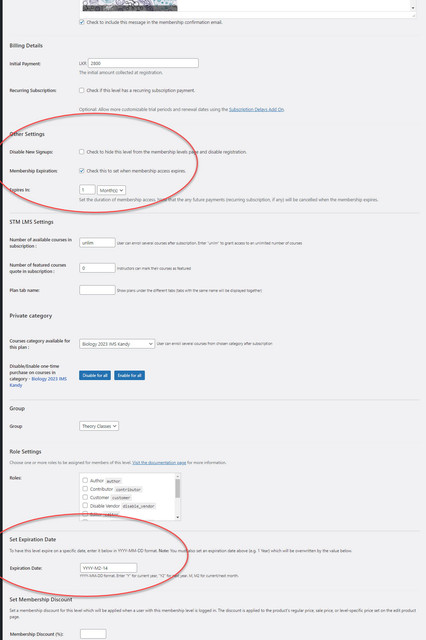Viewport: 426px width, 640px height.
Task: Click the roles list scrollbar thumb
Action: point(178,489)
